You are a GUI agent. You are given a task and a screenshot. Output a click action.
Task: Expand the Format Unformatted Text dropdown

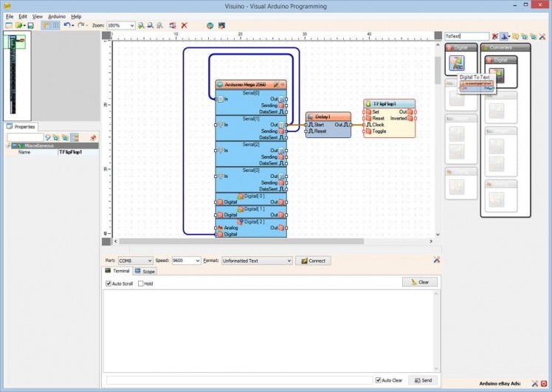[x=289, y=261]
